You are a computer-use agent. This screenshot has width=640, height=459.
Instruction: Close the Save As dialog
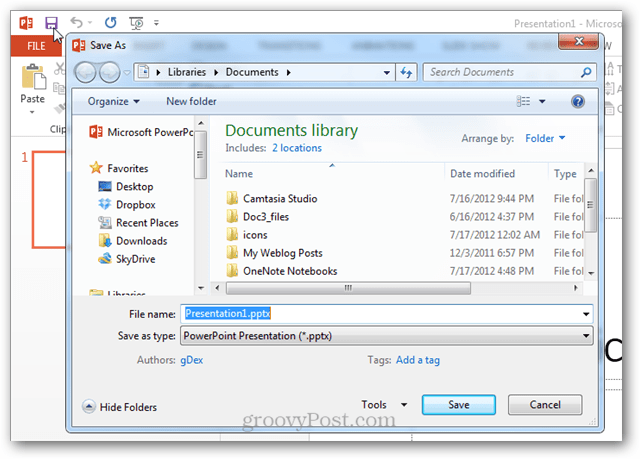click(x=579, y=41)
